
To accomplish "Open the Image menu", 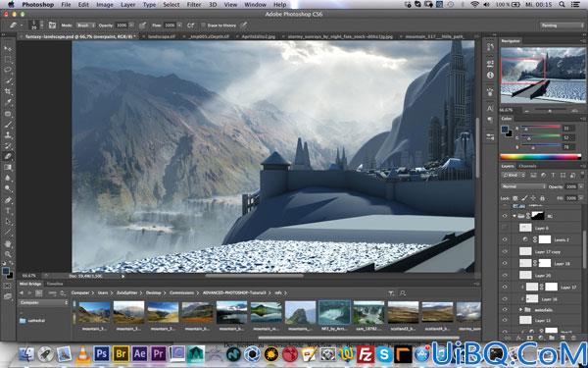I will tap(105, 5).
